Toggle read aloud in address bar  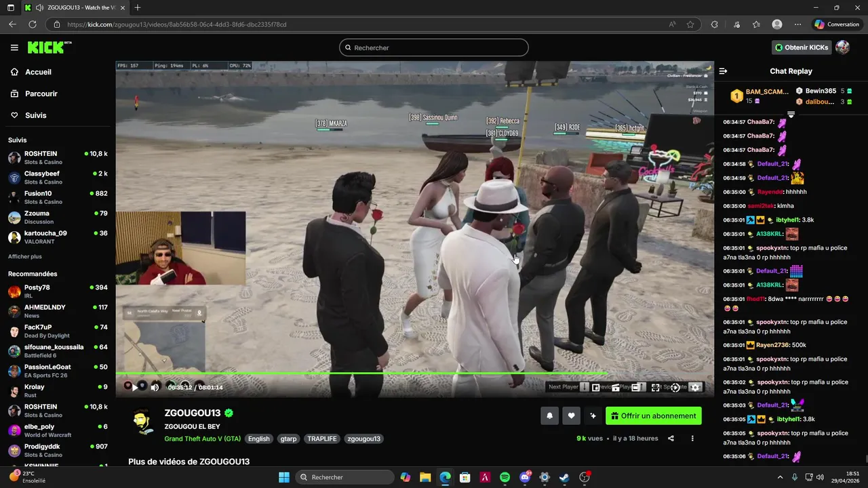672,24
